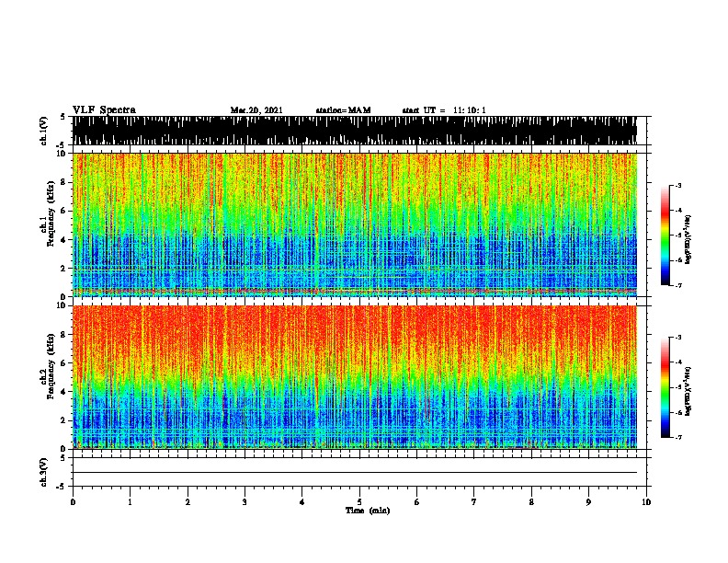Click time axis tick label "0"
Viewport: 728px width, 563px height.
(73, 502)
